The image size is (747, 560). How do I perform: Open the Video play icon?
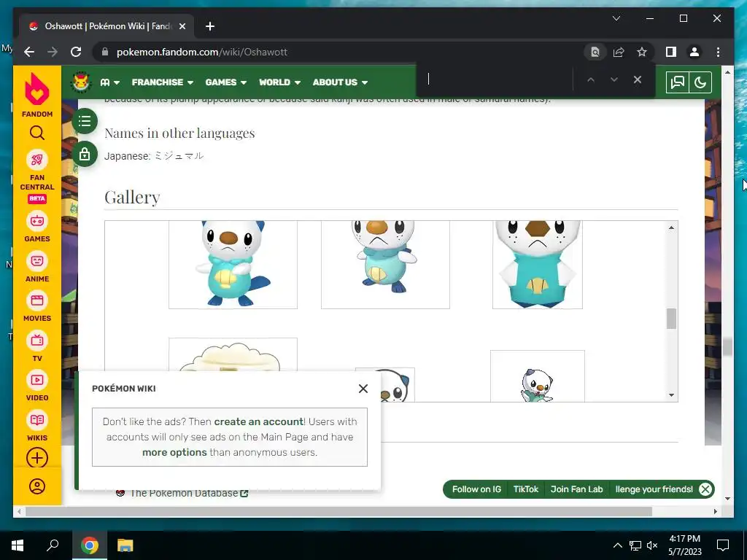point(37,380)
